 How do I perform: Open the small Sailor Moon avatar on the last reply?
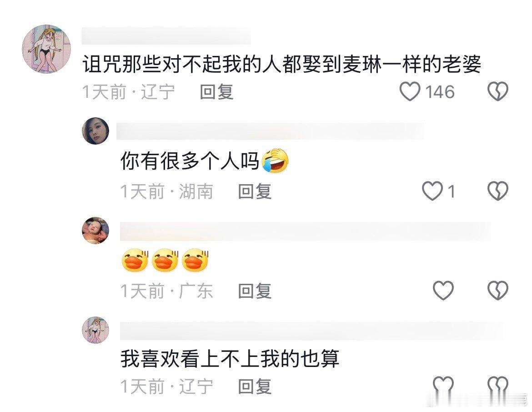tap(95, 330)
